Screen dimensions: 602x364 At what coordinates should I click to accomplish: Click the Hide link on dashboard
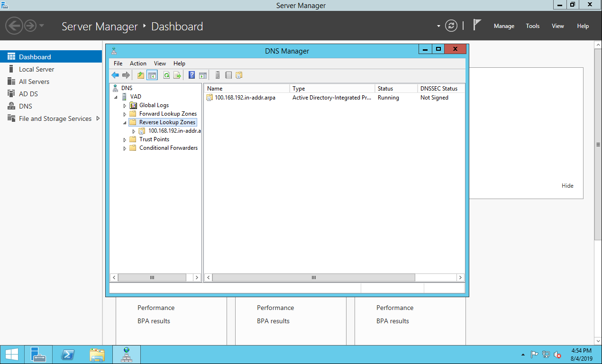(x=567, y=186)
